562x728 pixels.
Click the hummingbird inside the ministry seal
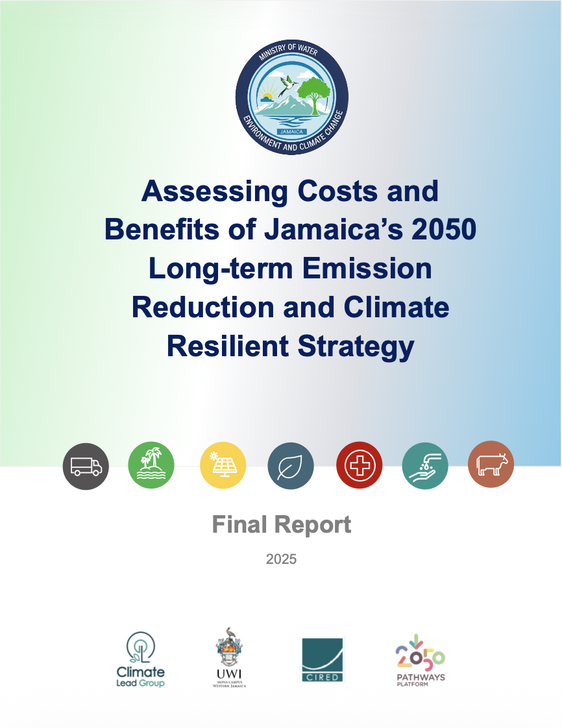coord(286,83)
